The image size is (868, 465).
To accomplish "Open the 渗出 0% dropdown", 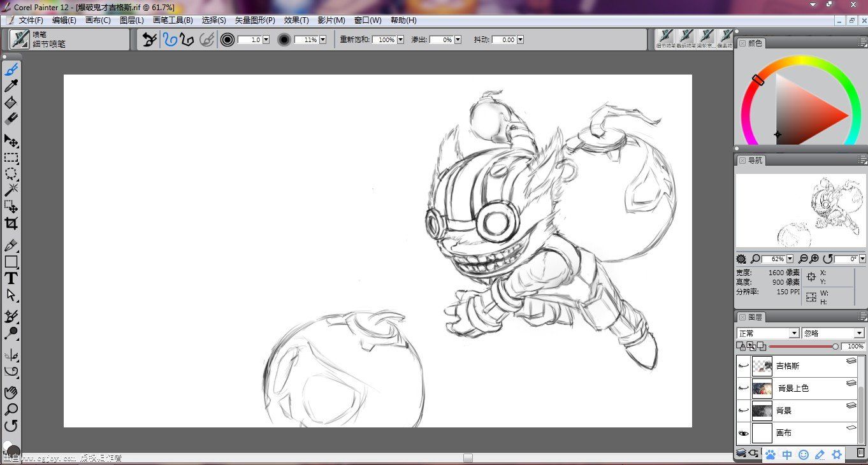I will click(x=457, y=39).
